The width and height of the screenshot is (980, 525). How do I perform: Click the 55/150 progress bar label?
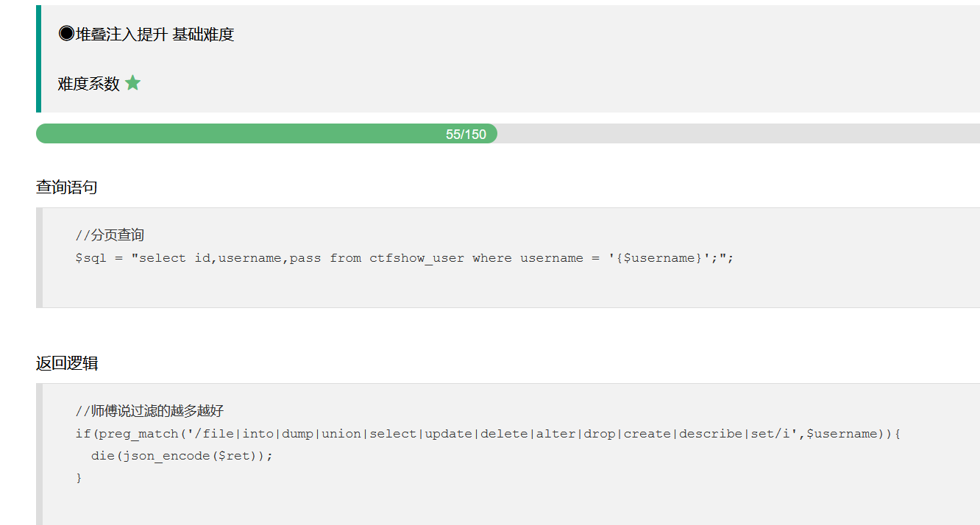point(466,135)
